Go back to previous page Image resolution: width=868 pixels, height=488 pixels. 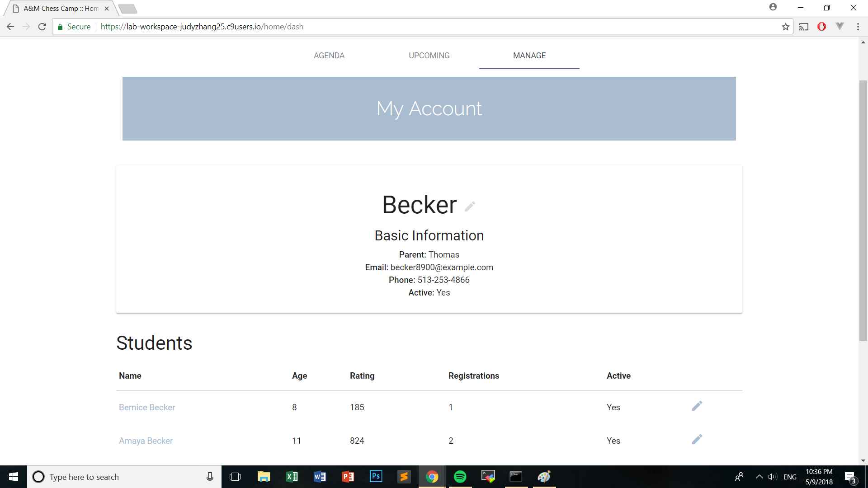coord(10,27)
